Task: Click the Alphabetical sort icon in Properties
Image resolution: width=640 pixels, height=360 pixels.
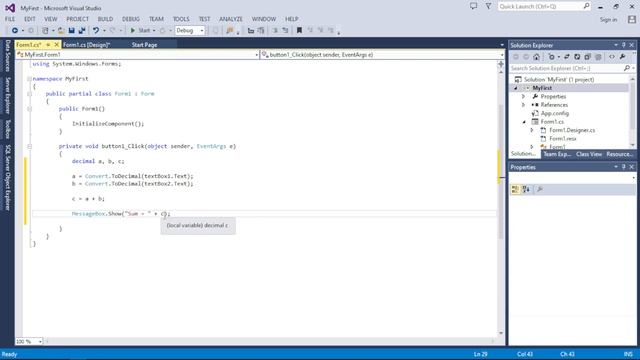Action: [526, 189]
